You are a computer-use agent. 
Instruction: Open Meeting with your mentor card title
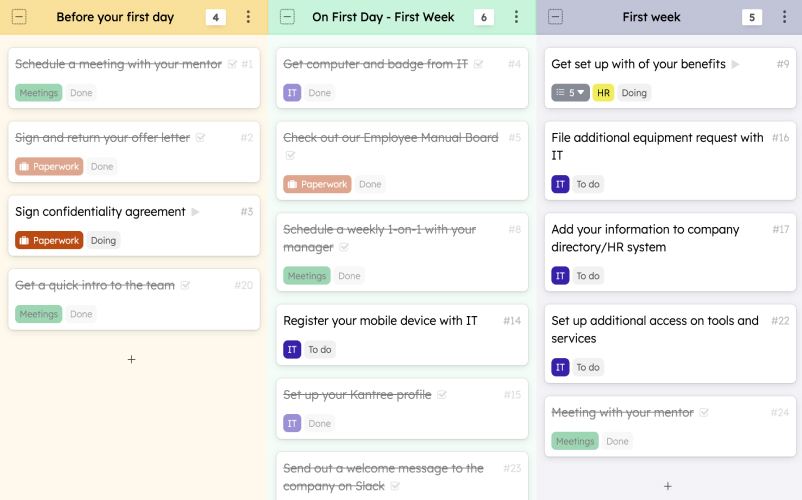[622, 412]
